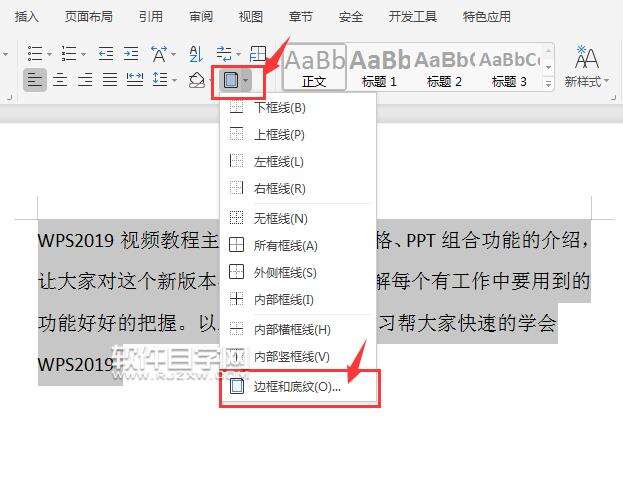Open line spacing dropdown arrow
The width and height of the screenshot is (623, 480).
175,81
